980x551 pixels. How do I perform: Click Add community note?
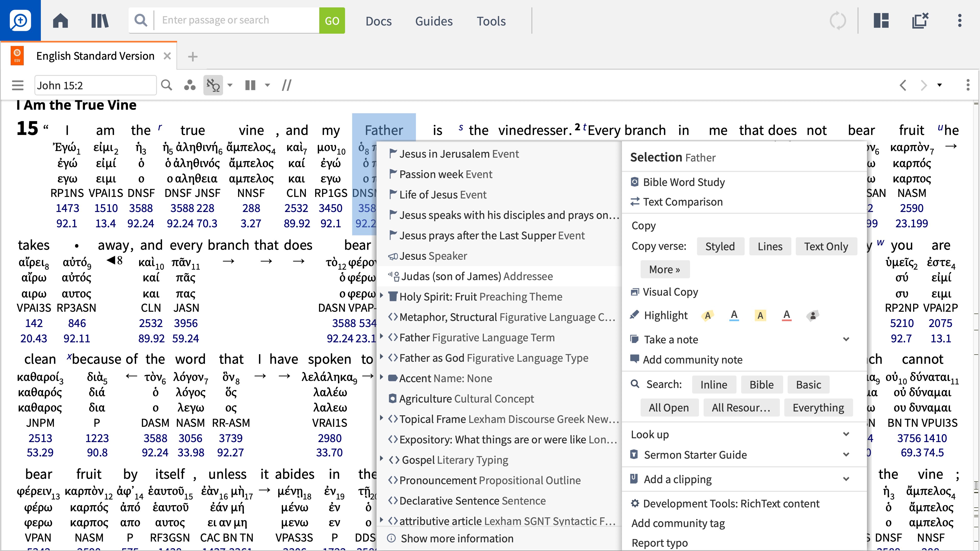[692, 359]
